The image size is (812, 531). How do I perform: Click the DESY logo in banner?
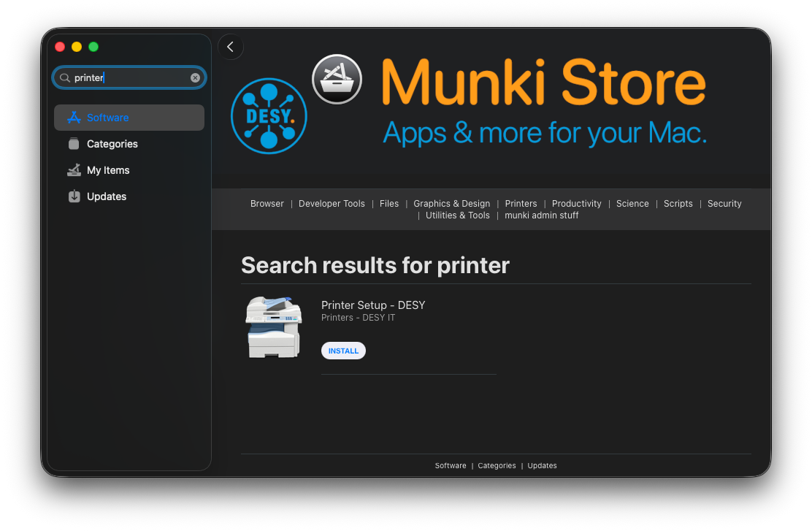[x=269, y=117]
